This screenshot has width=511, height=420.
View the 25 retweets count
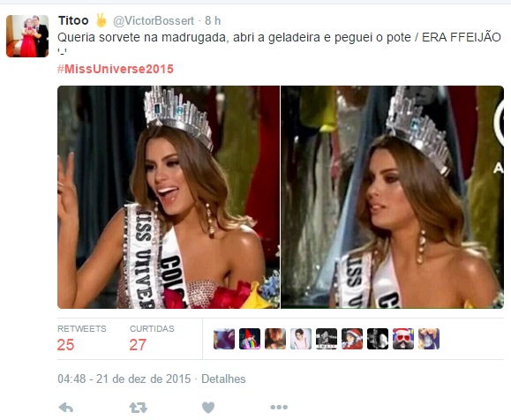click(65, 345)
